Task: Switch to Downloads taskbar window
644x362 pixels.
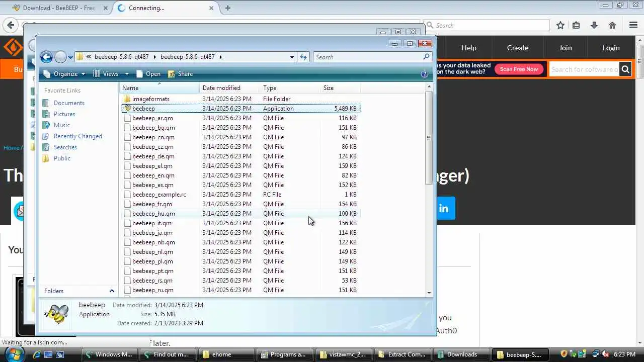Action: 461,354
